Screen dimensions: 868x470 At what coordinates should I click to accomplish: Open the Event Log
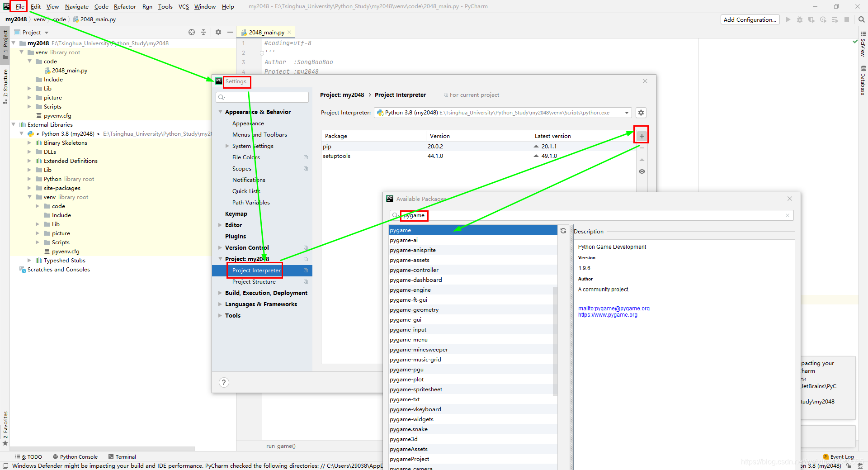pyautogui.click(x=839, y=457)
